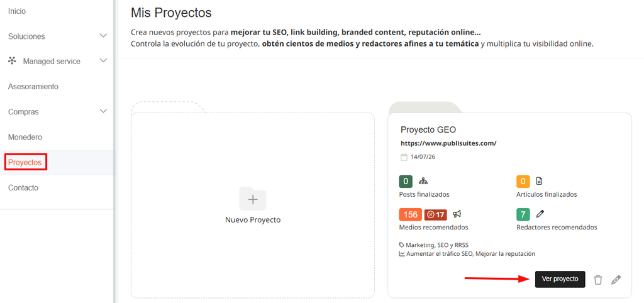Open the publisuites.com project URL link

tap(448, 143)
